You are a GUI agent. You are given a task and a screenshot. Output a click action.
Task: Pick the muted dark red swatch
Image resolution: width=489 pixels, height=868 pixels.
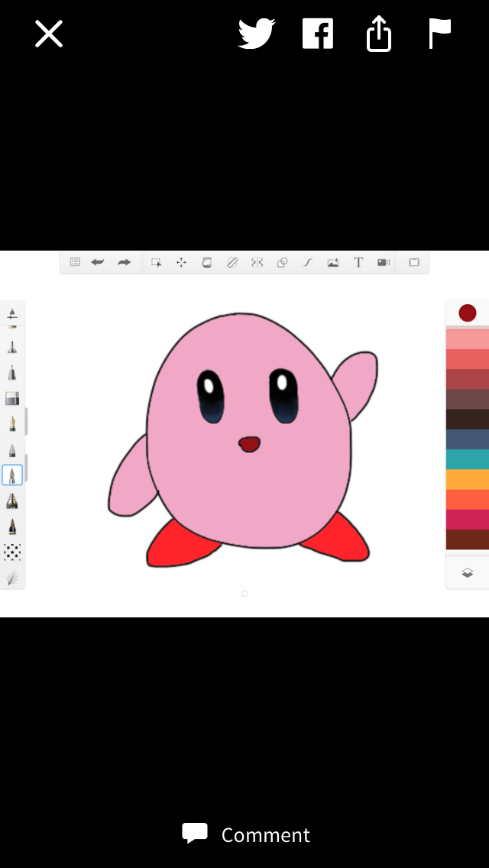coord(468,379)
